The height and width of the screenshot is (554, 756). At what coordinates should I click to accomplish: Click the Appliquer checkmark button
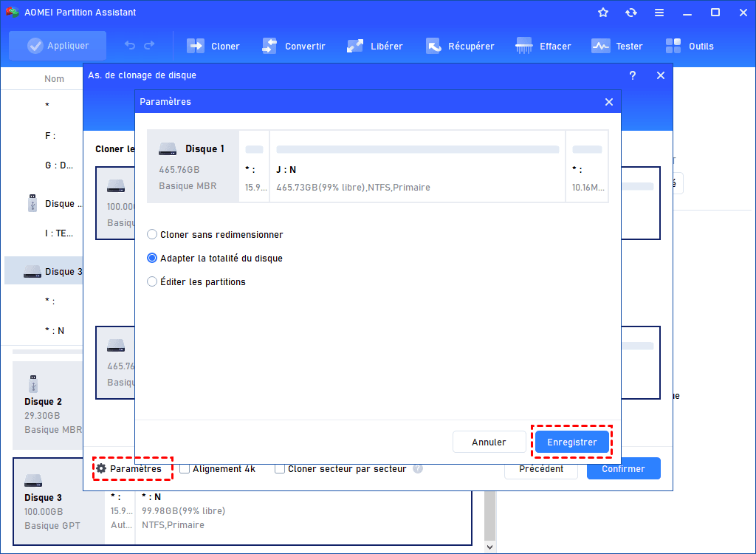pyautogui.click(x=58, y=46)
